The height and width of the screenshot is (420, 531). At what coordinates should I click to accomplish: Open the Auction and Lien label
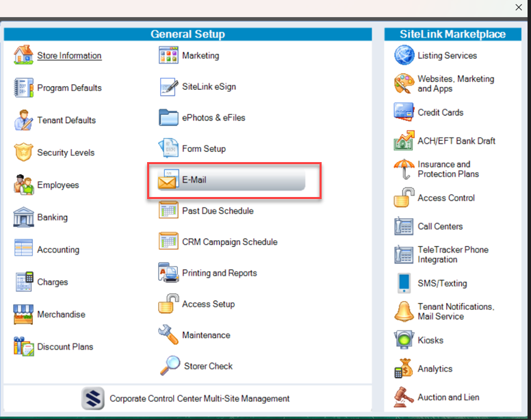click(x=448, y=397)
